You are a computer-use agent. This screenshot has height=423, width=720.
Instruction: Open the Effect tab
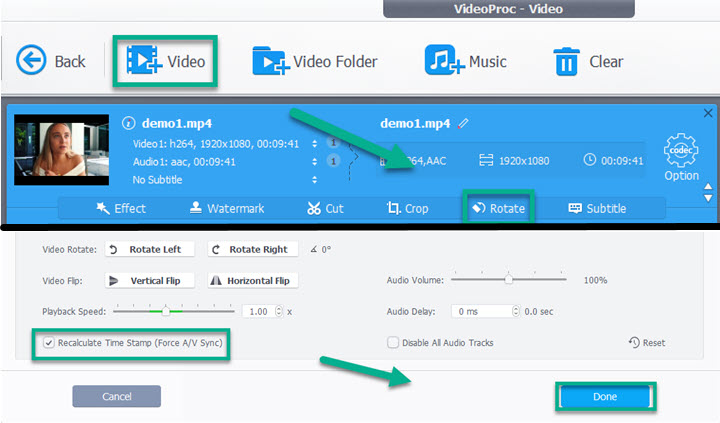[121, 209]
